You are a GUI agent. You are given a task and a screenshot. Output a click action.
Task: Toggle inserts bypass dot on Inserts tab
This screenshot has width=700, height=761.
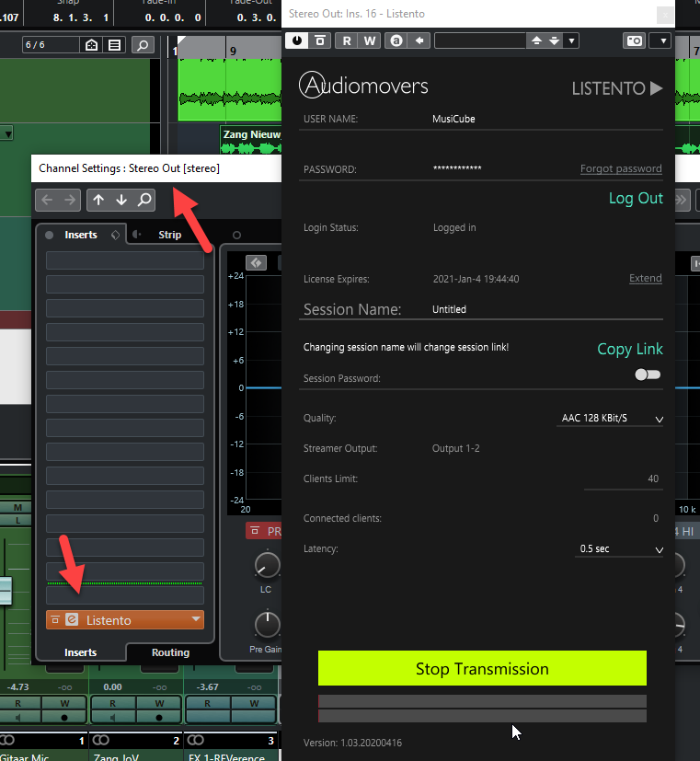[49, 236]
